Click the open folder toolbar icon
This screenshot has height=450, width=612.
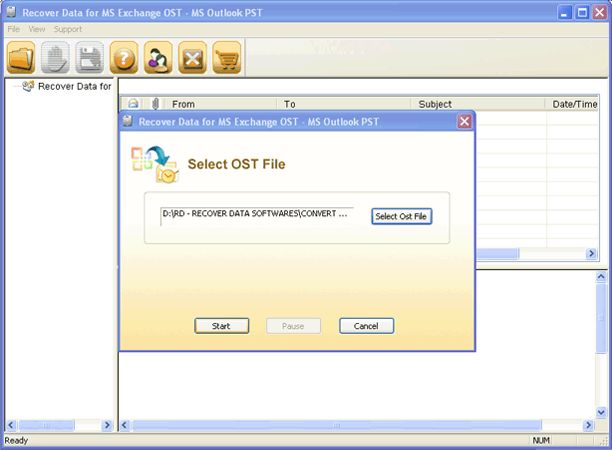point(21,58)
